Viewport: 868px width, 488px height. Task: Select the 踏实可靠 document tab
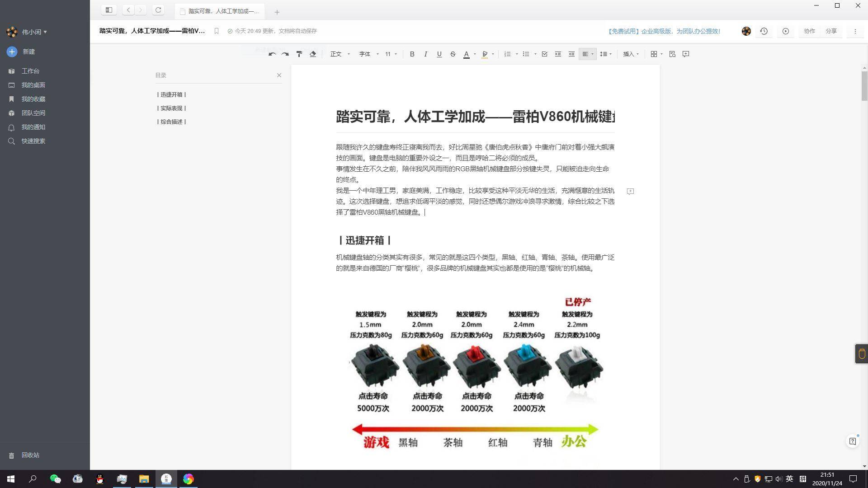(x=220, y=11)
